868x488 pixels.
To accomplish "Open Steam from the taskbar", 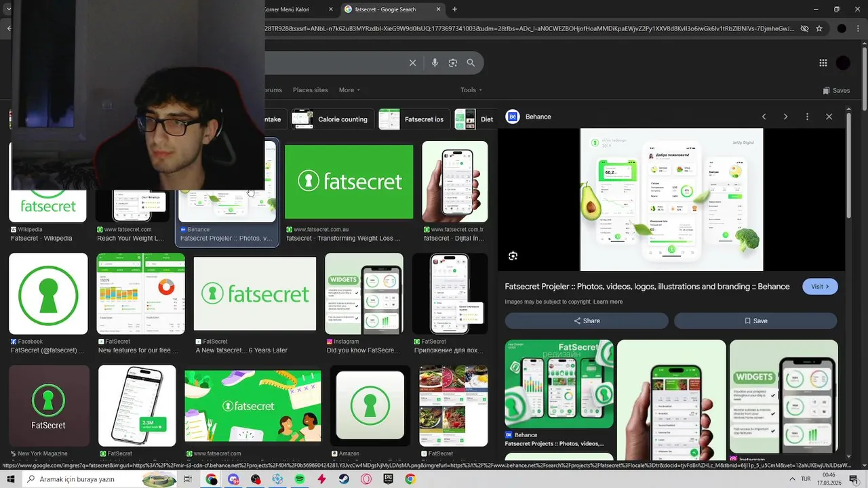I will point(344,479).
